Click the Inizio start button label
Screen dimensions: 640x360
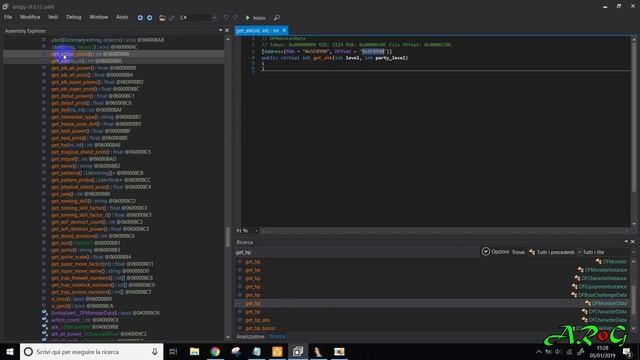[x=259, y=18]
